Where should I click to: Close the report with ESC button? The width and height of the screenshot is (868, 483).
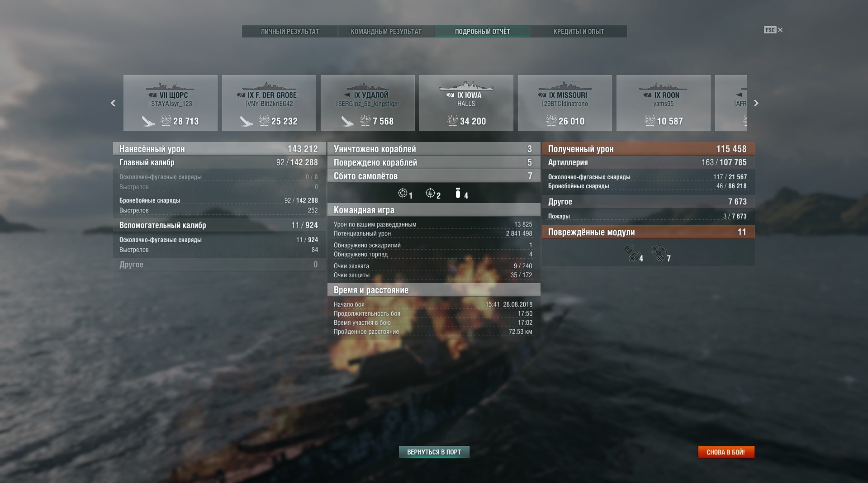[773, 30]
